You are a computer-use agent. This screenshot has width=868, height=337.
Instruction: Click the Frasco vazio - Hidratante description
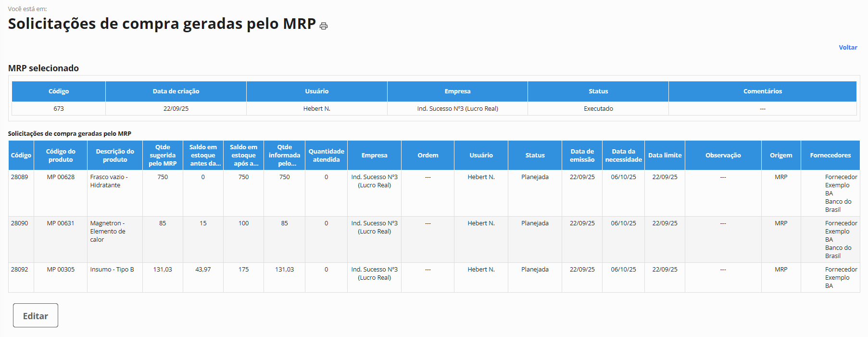(x=109, y=181)
